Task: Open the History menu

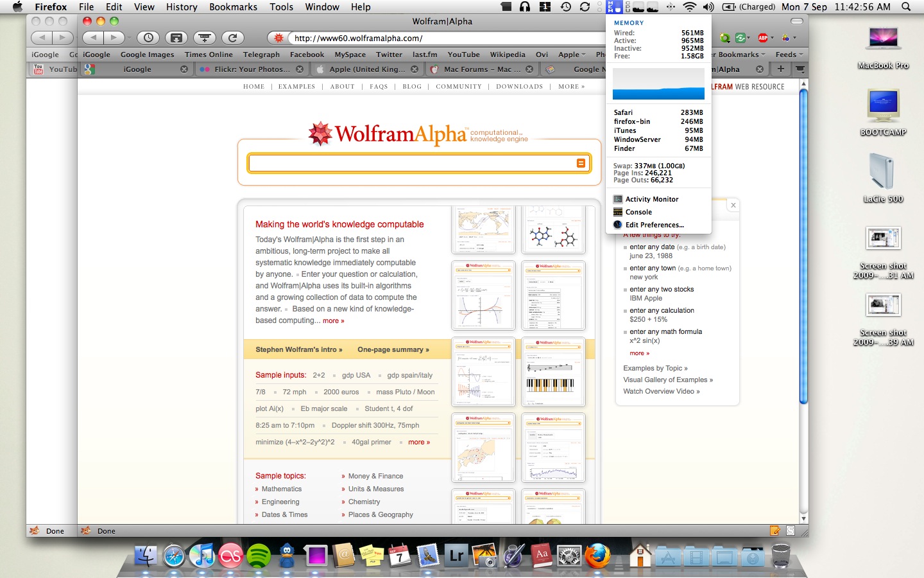Action: click(x=182, y=7)
